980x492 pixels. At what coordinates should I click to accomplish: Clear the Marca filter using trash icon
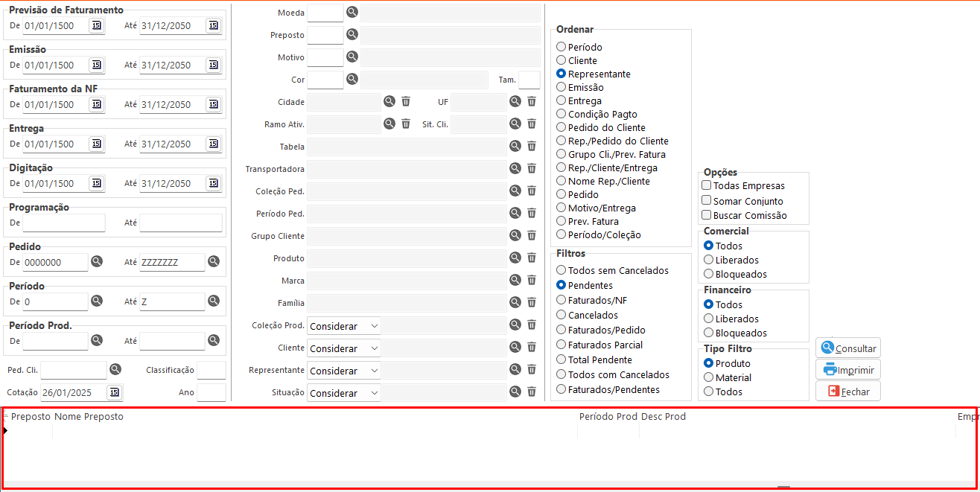click(532, 280)
